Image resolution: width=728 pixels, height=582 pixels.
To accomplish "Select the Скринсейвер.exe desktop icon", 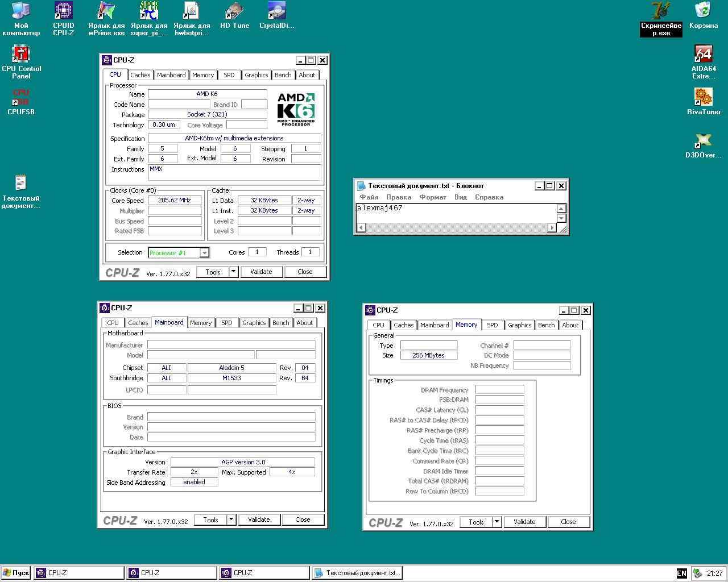I will [661, 19].
